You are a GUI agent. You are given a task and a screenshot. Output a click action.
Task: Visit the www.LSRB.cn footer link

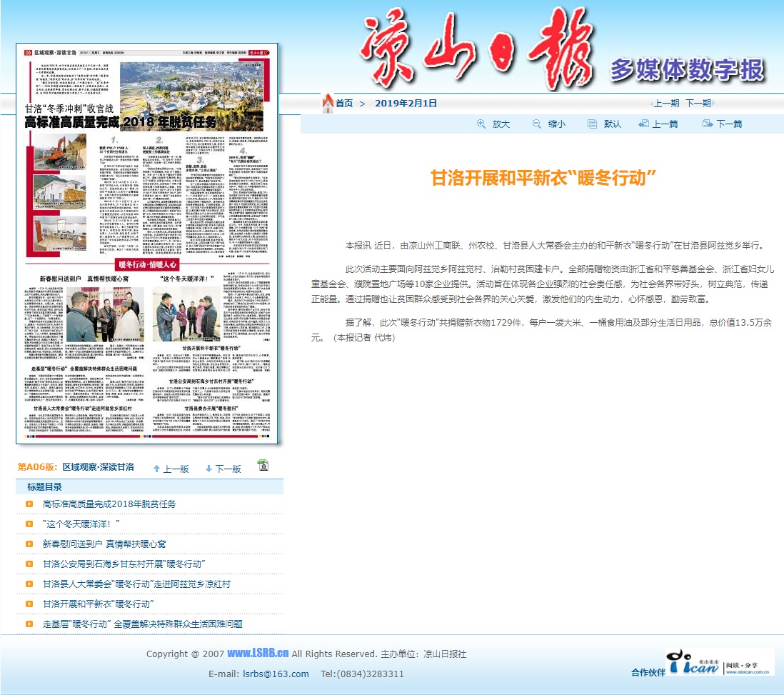coord(258,654)
